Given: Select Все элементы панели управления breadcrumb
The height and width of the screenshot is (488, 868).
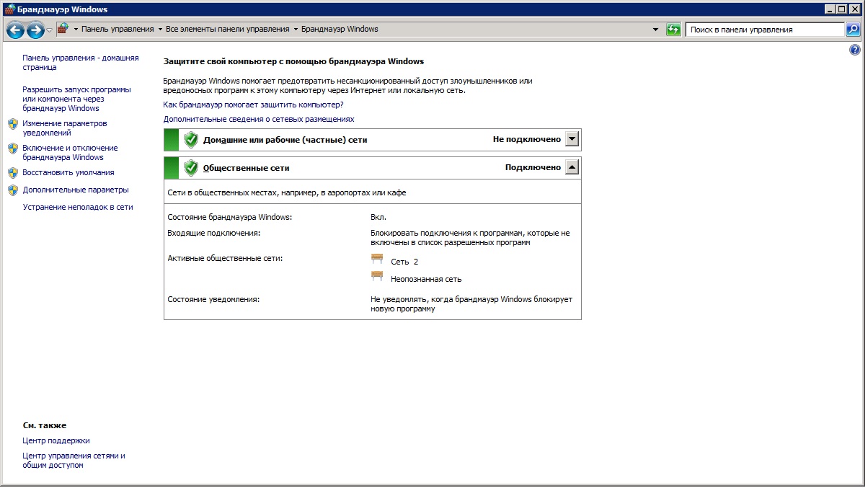Looking at the screenshot, I should pos(227,30).
